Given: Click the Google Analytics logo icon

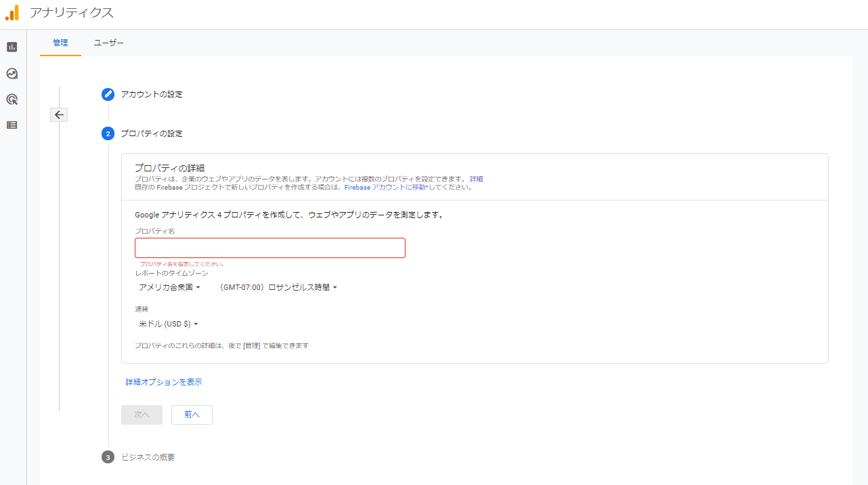Looking at the screenshot, I should point(12,12).
